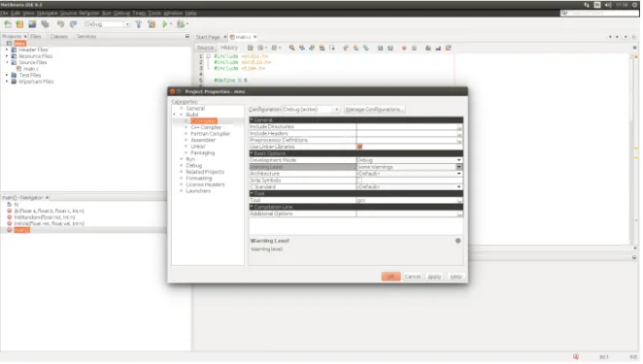The height and width of the screenshot is (364, 643).
Task: Click the Help button in dialog
Action: tap(456, 277)
